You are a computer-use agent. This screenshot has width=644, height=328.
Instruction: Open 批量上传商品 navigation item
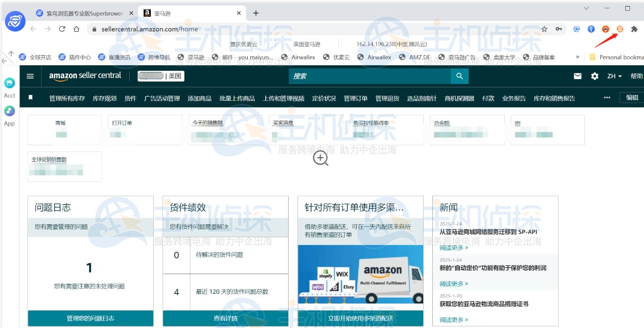(x=237, y=98)
